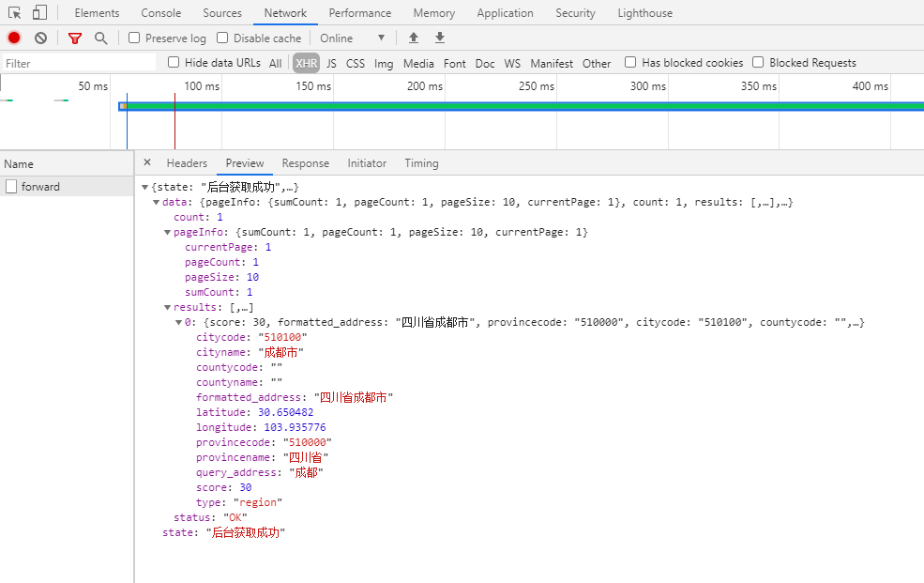
Task: Open the Security panel tab
Action: click(x=575, y=13)
